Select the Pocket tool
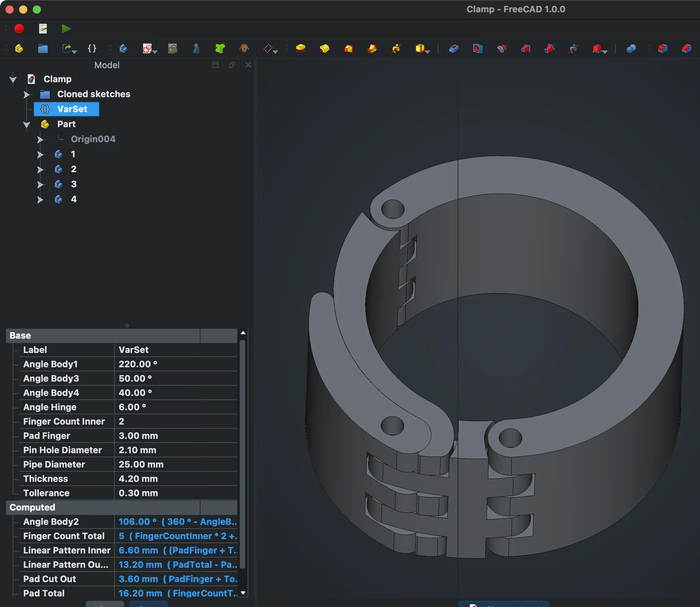 (x=454, y=49)
